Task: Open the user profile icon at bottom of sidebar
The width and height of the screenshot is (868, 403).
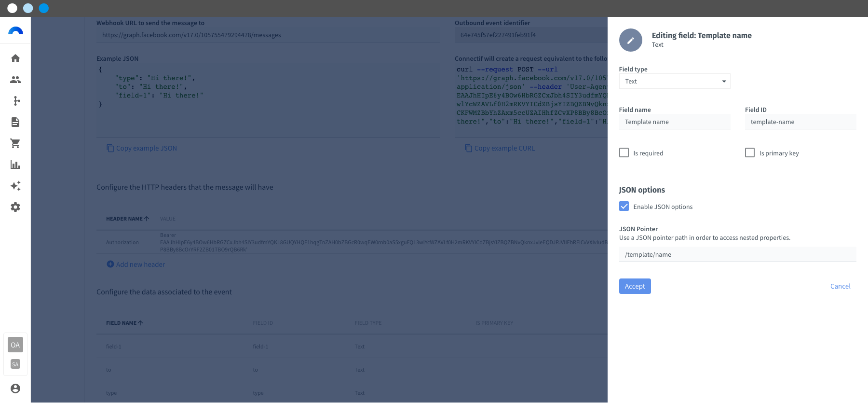Action: 15,389
